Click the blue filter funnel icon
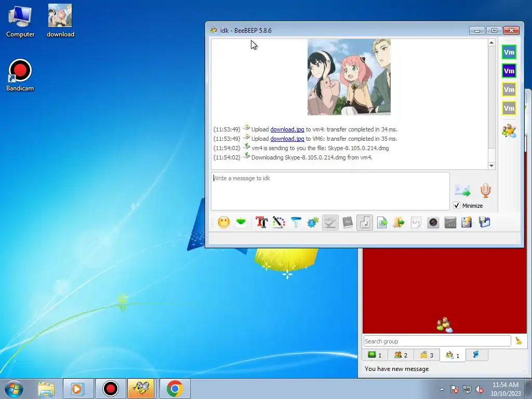 (x=296, y=222)
